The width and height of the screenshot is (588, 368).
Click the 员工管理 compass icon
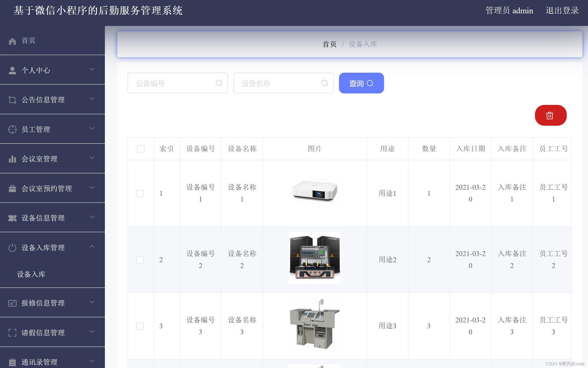pyautogui.click(x=12, y=129)
